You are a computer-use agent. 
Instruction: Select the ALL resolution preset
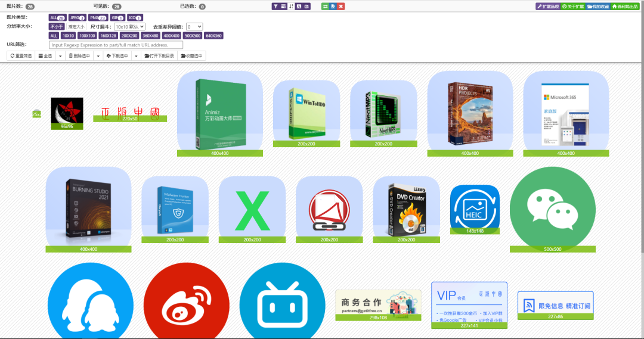tap(54, 36)
